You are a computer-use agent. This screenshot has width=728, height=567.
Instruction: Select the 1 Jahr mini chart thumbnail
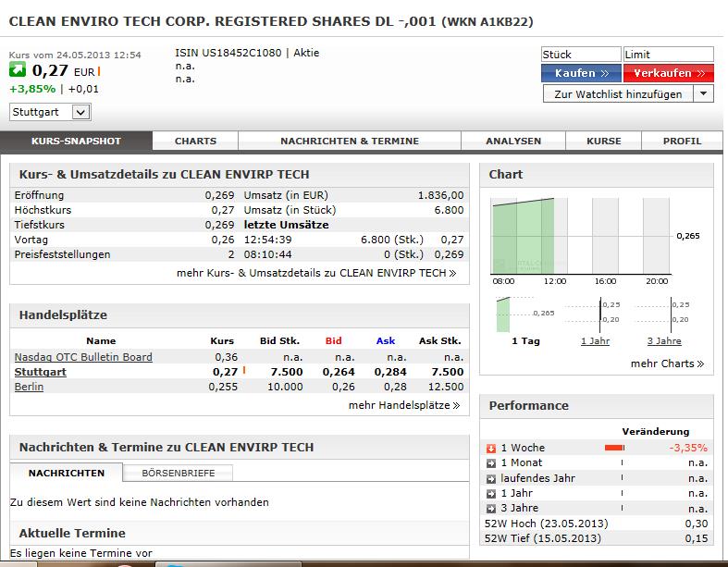click(594, 315)
